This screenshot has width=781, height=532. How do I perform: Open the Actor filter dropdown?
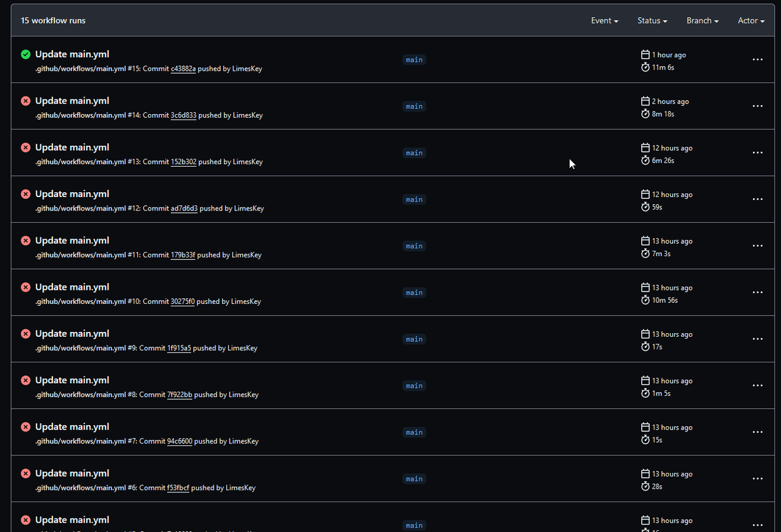(750, 21)
